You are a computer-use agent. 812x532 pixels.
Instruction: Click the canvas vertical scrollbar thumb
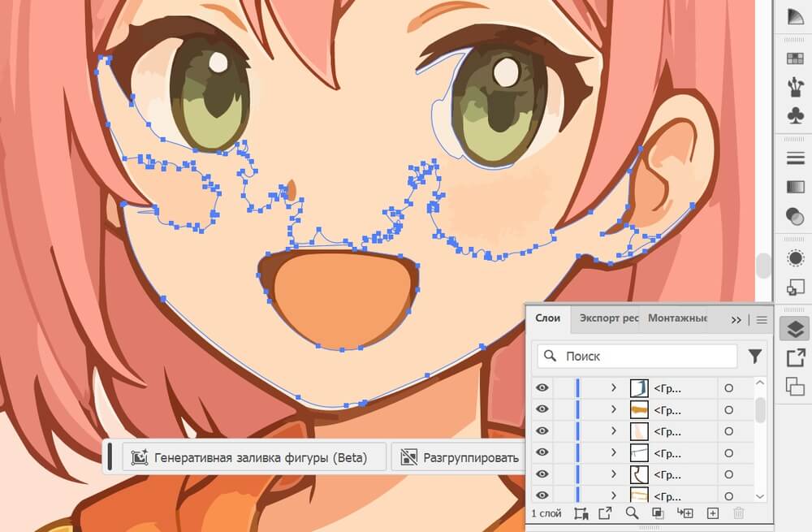pos(762,266)
